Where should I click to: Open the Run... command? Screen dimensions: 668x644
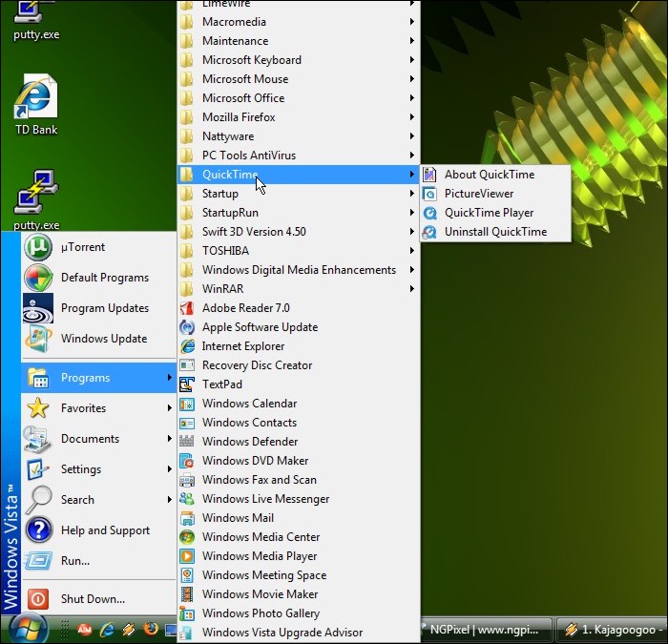click(74, 561)
